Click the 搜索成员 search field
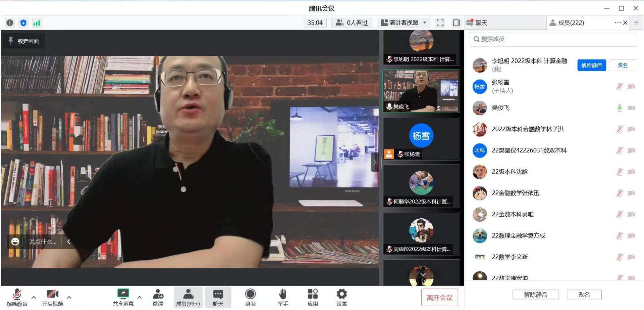The height and width of the screenshot is (310, 644). (553, 39)
